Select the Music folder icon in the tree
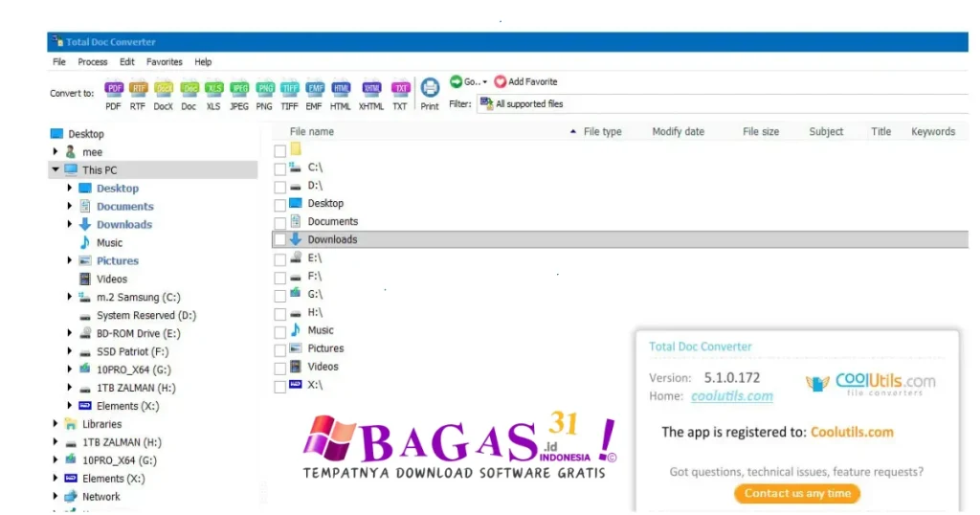This screenshot has height=515, width=980. pyautogui.click(x=85, y=242)
